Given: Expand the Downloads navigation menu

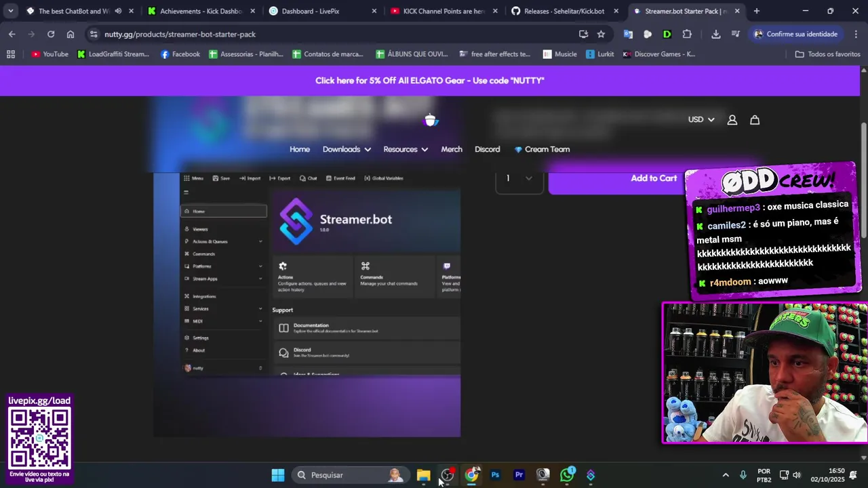Looking at the screenshot, I should [x=347, y=149].
